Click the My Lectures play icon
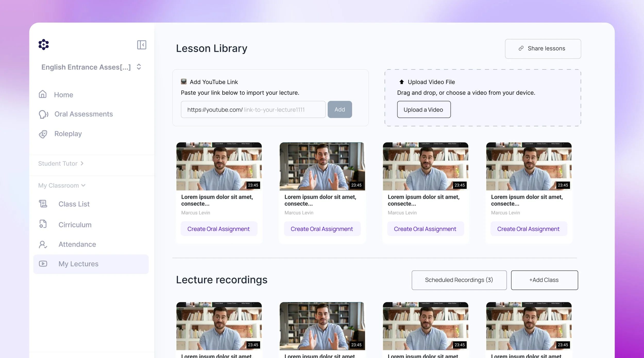 (43, 264)
